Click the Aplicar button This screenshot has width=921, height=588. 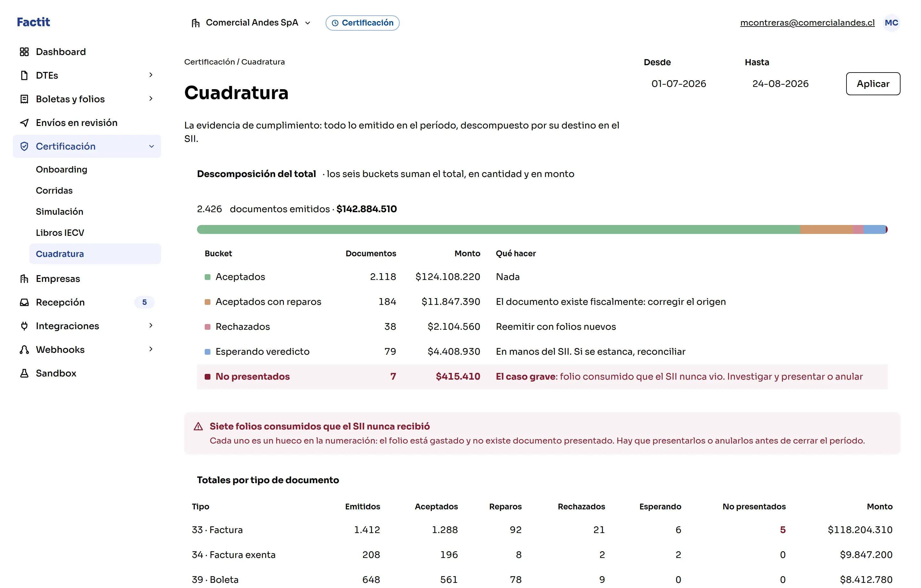coord(873,84)
